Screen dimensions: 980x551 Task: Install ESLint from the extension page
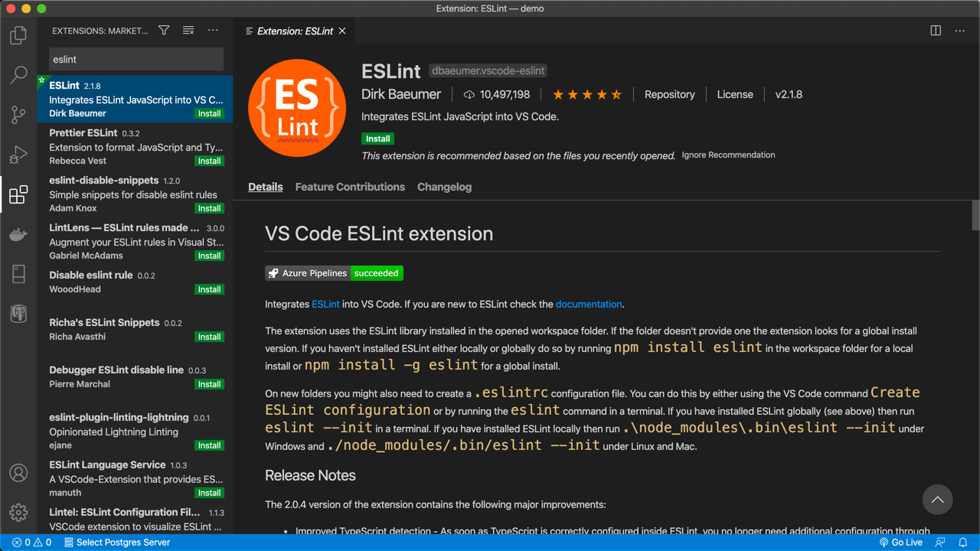(x=377, y=139)
